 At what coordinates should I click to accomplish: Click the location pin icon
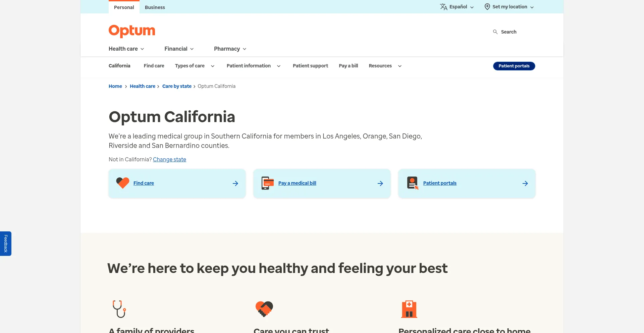click(487, 7)
